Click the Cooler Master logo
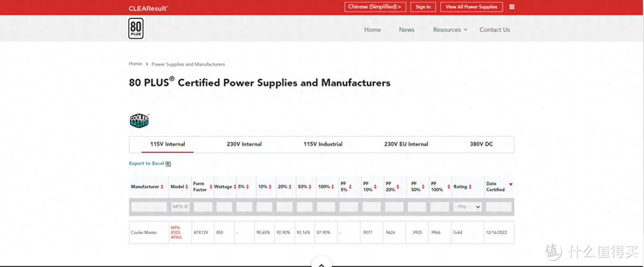 [x=139, y=121]
